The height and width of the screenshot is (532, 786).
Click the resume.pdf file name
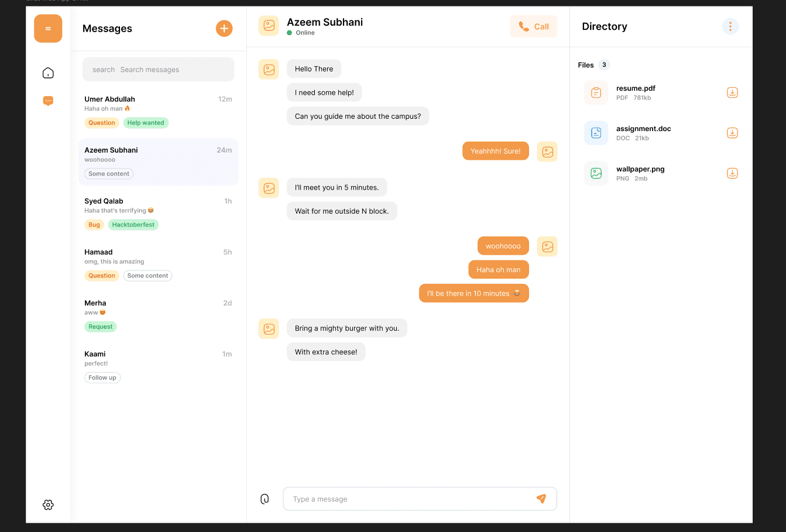(636, 88)
